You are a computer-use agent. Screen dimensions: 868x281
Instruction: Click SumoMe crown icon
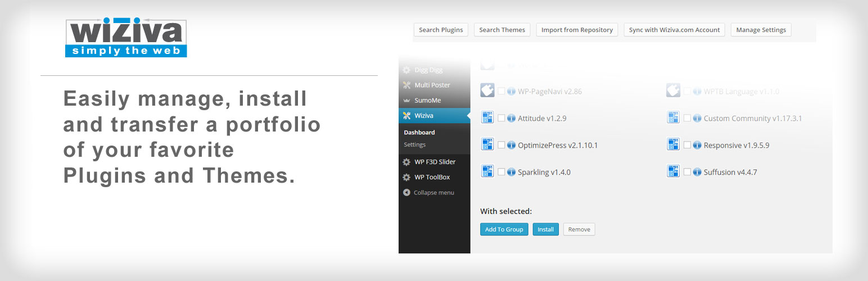tap(406, 101)
